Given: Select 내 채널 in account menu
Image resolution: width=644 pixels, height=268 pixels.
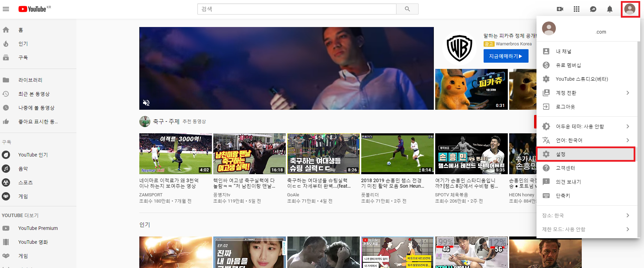Looking at the screenshot, I should click(587, 51).
